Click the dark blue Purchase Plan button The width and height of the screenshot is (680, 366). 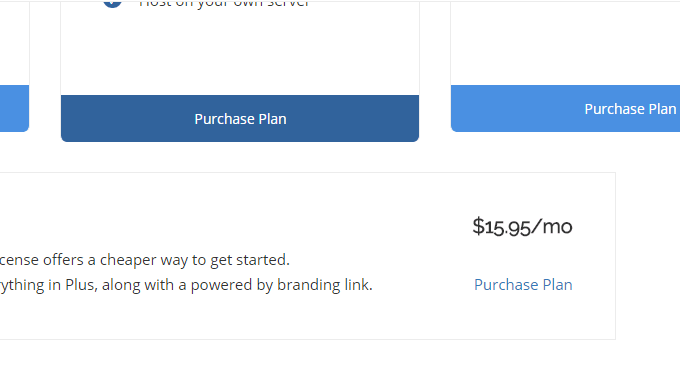tap(240, 118)
